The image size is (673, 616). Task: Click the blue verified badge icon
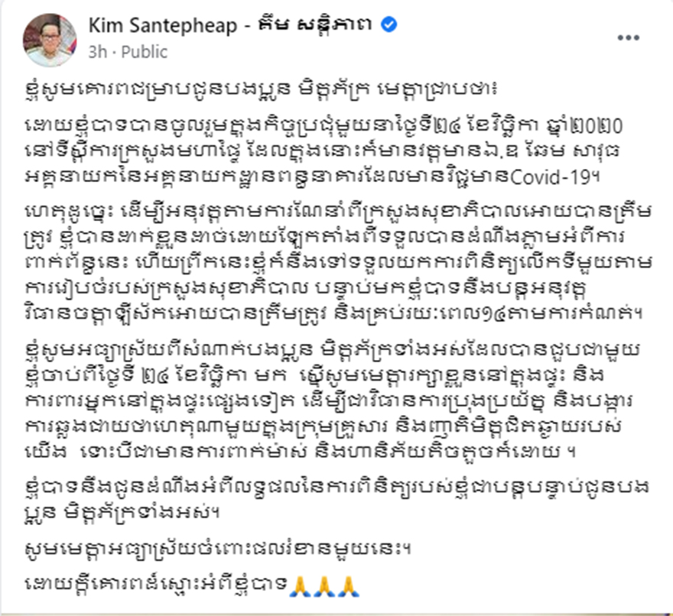tap(389, 25)
